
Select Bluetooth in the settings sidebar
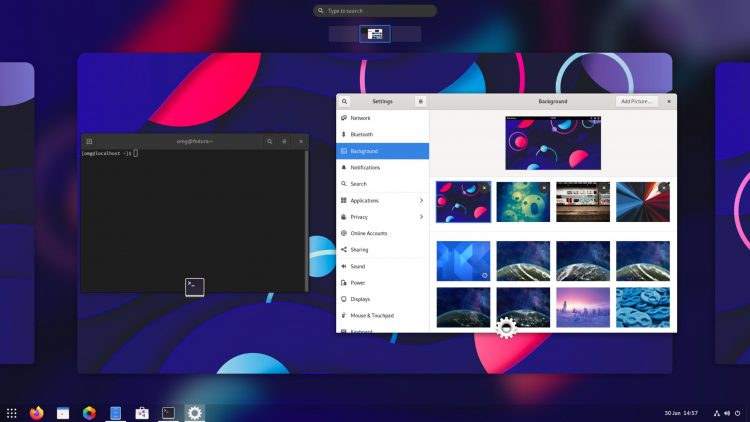coord(382,134)
